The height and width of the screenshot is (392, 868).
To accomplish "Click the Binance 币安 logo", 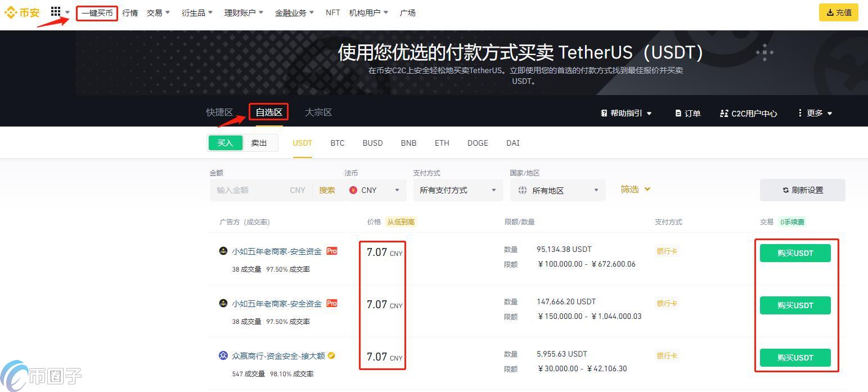I will click(x=23, y=12).
